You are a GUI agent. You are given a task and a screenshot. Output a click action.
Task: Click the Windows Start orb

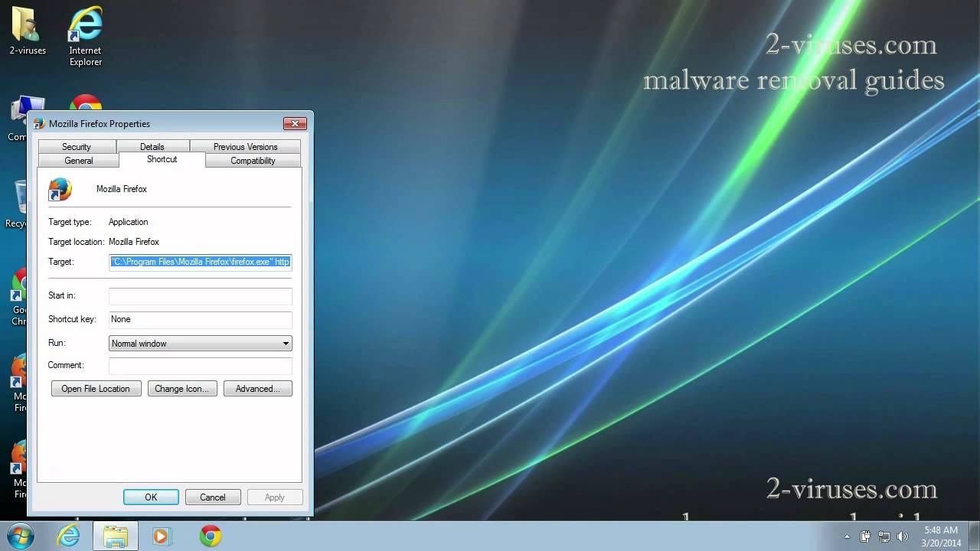click(x=20, y=536)
